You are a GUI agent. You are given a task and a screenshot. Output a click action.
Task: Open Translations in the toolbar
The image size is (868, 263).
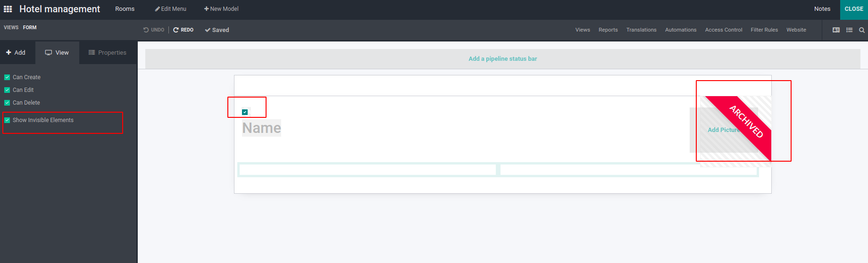641,30
